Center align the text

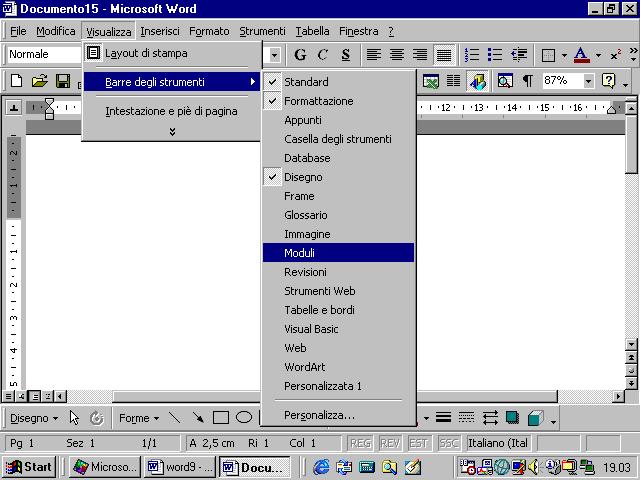(397, 54)
